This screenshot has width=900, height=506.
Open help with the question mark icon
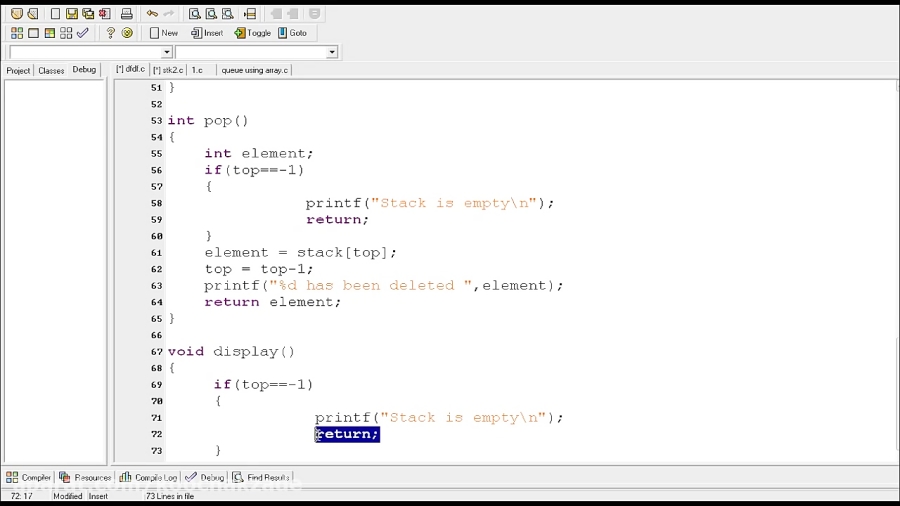(110, 33)
